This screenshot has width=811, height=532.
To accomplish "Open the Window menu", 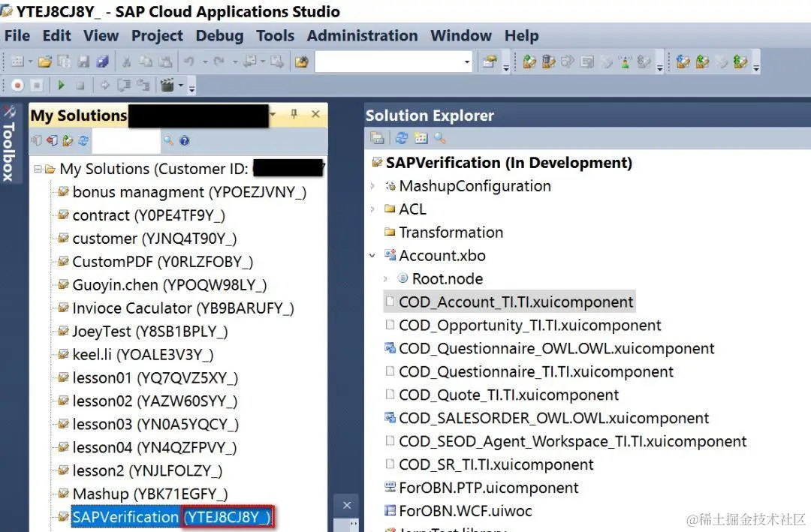I will (x=461, y=36).
